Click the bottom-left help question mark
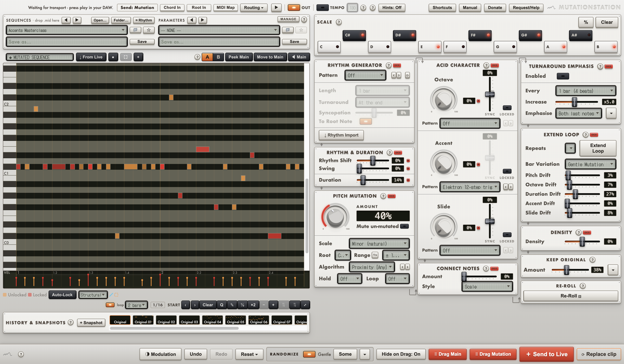624x364 pixels. (x=21, y=354)
